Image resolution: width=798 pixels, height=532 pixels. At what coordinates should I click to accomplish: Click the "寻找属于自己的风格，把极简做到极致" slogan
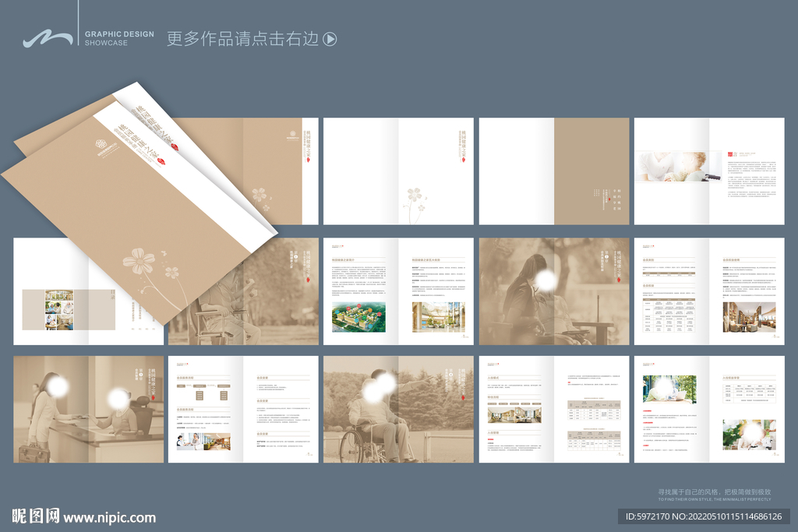click(x=715, y=491)
